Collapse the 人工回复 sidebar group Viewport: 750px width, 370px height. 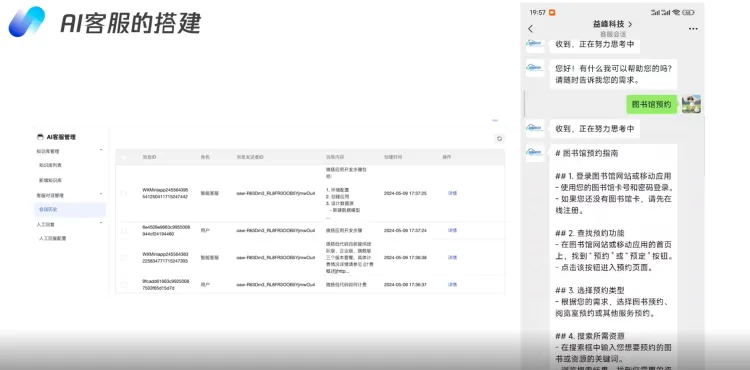(x=101, y=223)
